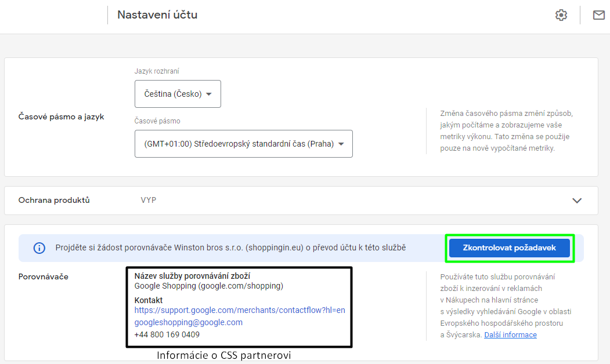
Task: Follow the Další informace link
Action: point(510,335)
